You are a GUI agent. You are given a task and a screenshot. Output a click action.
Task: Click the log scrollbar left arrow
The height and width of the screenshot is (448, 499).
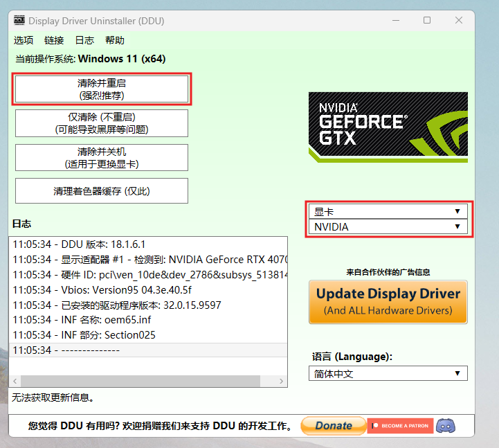(x=15, y=381)
